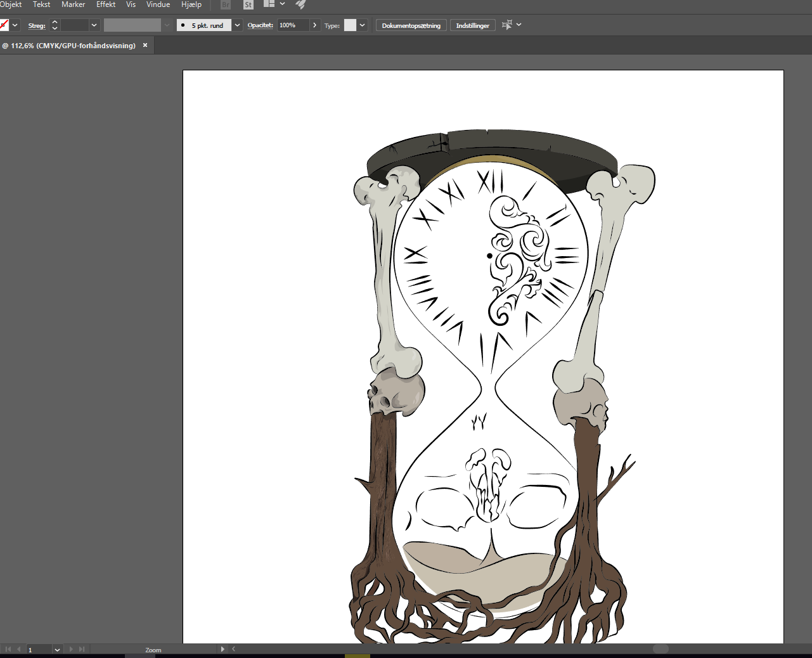Go to last artboard button
Screen dimensions: 812x658
[81, 649]
